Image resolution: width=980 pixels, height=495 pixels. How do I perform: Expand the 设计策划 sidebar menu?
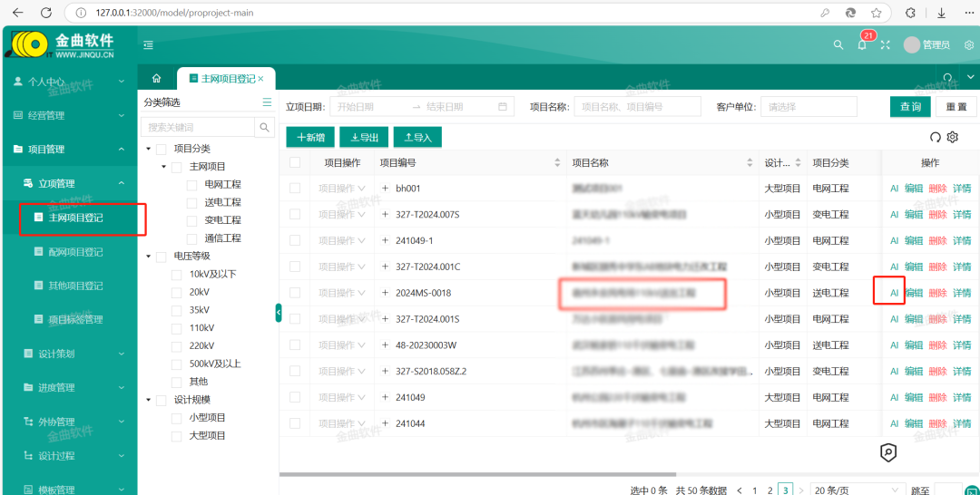click(69, 354)
